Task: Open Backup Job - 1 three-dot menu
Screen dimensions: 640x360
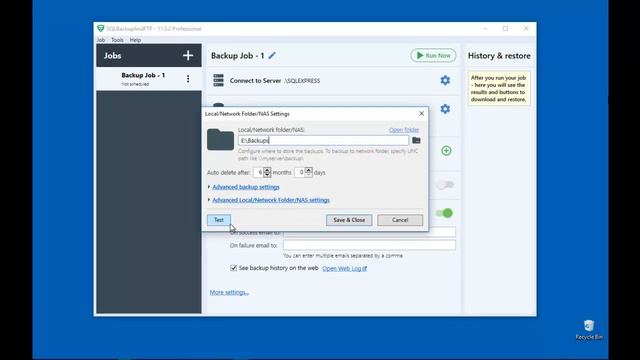Action: point(188,79)
